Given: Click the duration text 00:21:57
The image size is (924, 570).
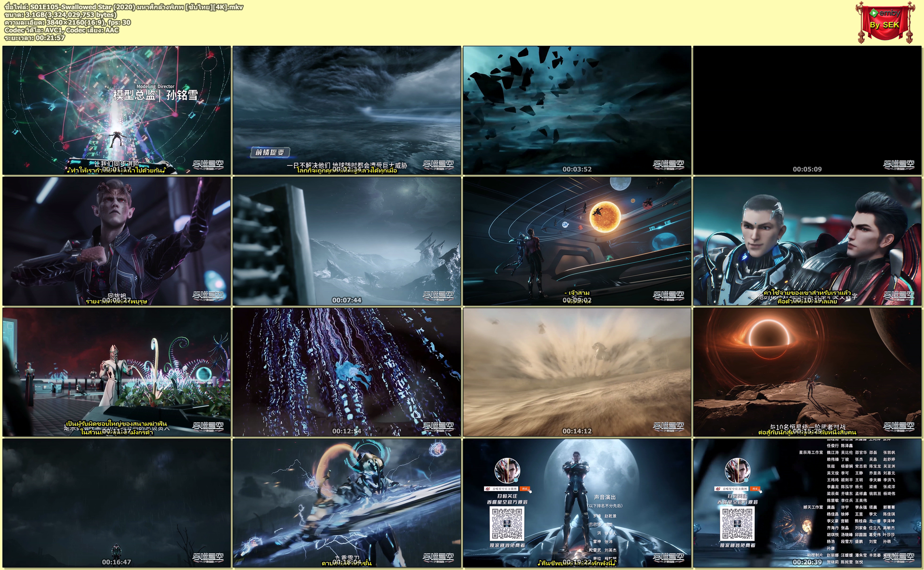Looking at the screenshot, I should click(35, 38).
